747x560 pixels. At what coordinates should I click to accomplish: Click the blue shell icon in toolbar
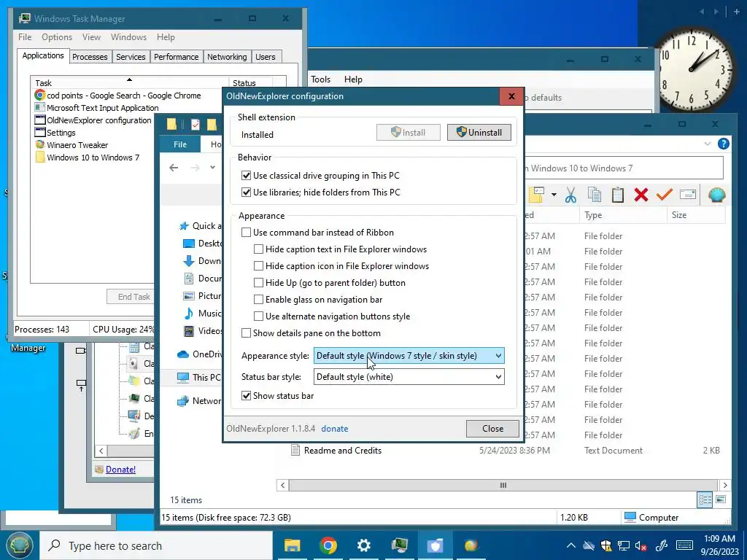coord(716,194)
